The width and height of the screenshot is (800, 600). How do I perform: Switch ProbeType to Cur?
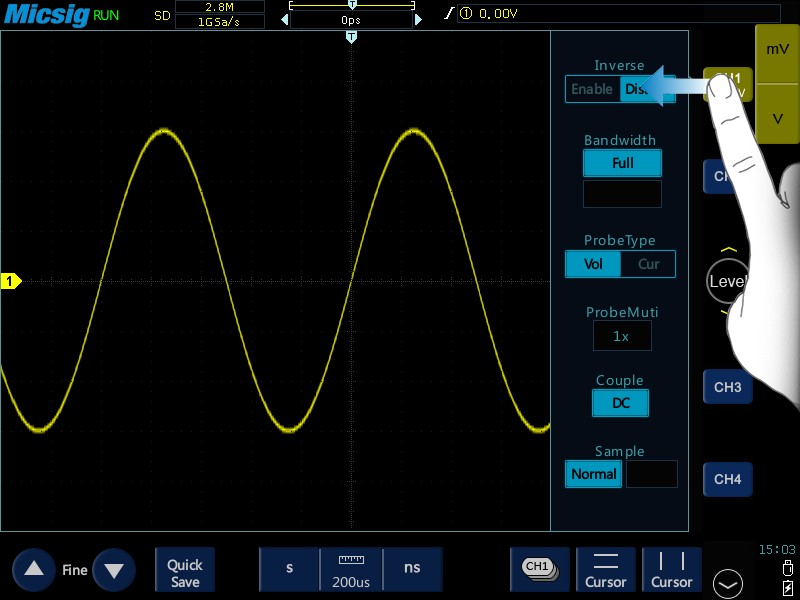(650, 264)
